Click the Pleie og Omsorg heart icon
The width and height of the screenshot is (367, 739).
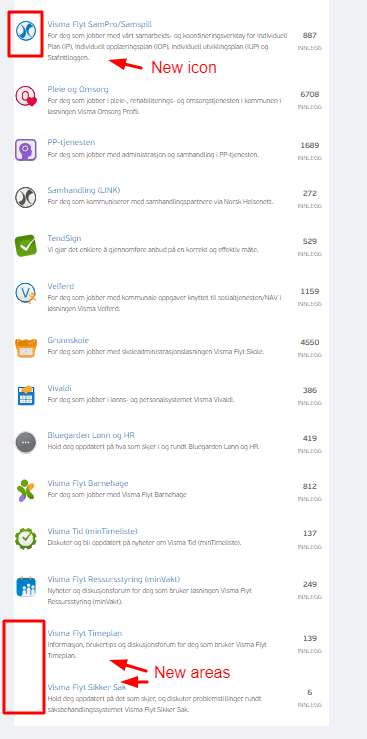click(x=25, y=96)
